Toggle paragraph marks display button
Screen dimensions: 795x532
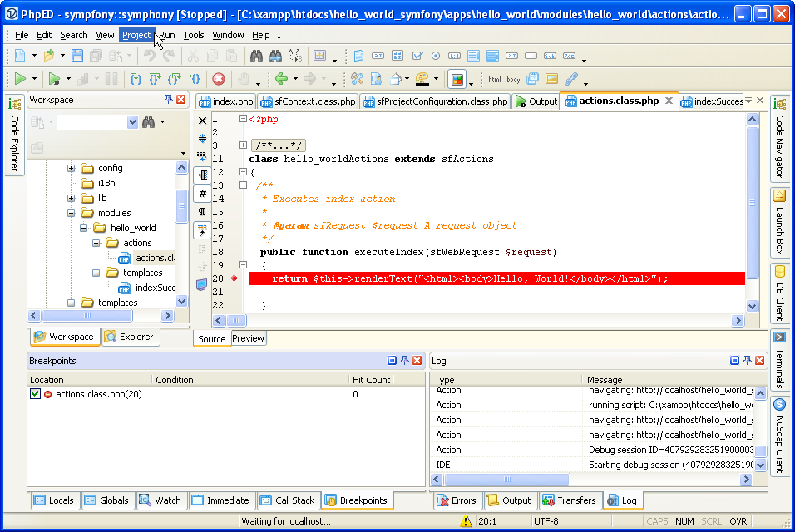tap(202, 211)
